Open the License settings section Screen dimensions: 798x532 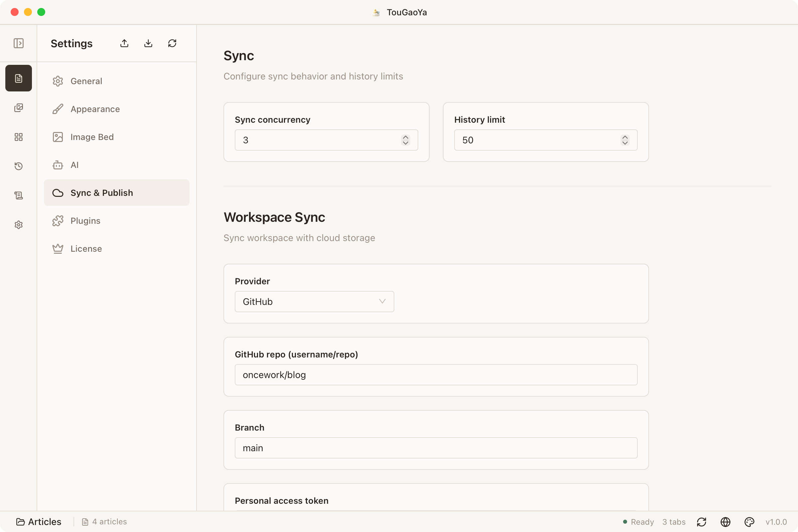[x=116, y=249]
